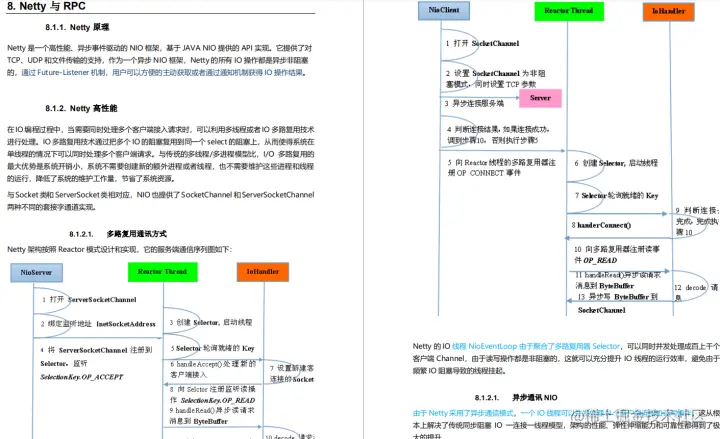Select the heading "8.1.2. Netty 高性能"
Screen dimensions: 720x439
[81, 108]
